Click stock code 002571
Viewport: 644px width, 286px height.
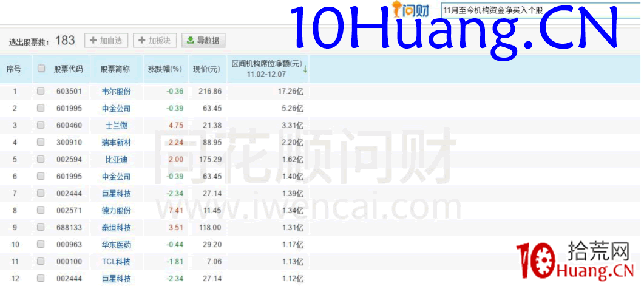(x=69, y=211)
